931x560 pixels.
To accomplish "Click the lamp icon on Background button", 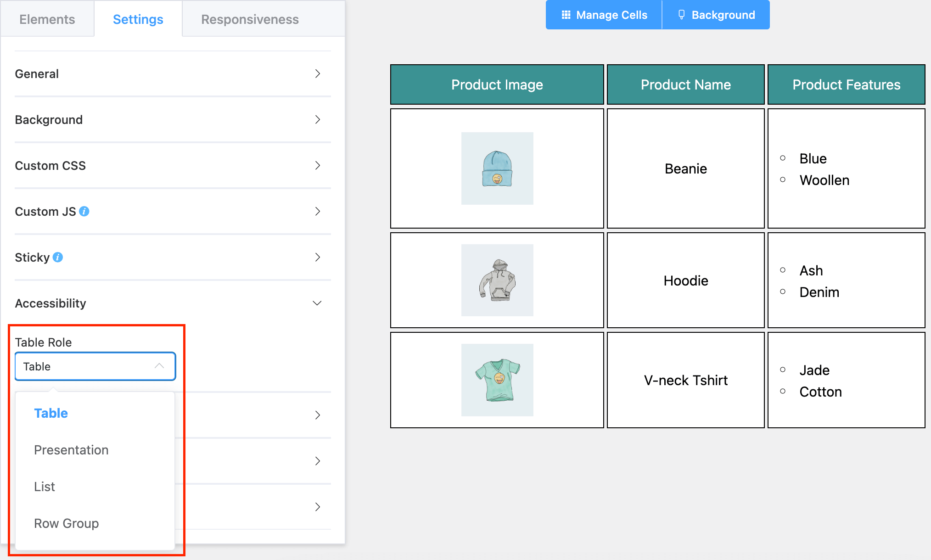I will pos(681,14).
